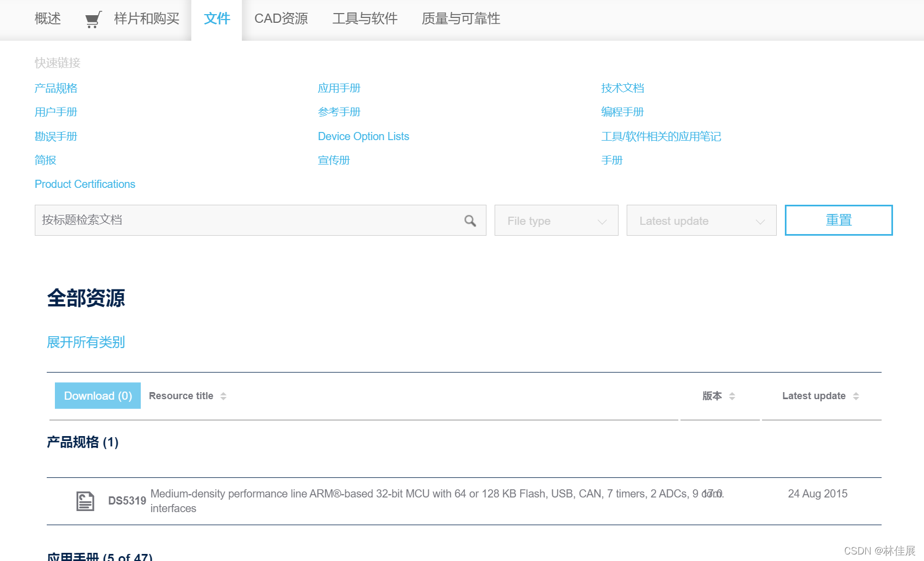Go to the 工具与软件 tab

pyautogui.click(x=365, y=19)
